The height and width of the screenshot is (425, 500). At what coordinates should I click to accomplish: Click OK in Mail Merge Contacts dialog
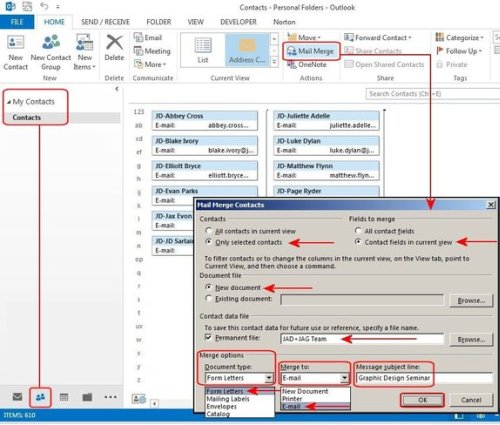tap(422, 400)
